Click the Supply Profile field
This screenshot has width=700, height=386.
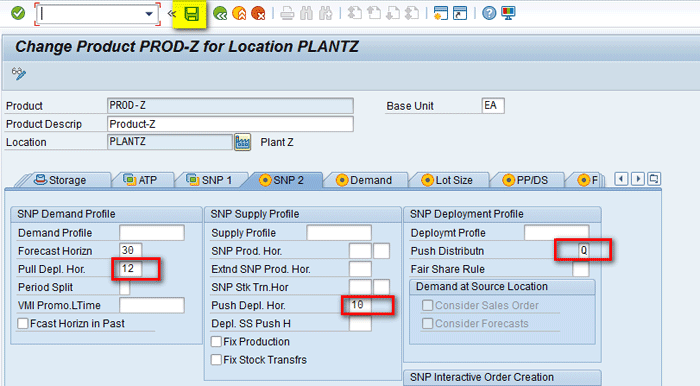click(339, 233)
